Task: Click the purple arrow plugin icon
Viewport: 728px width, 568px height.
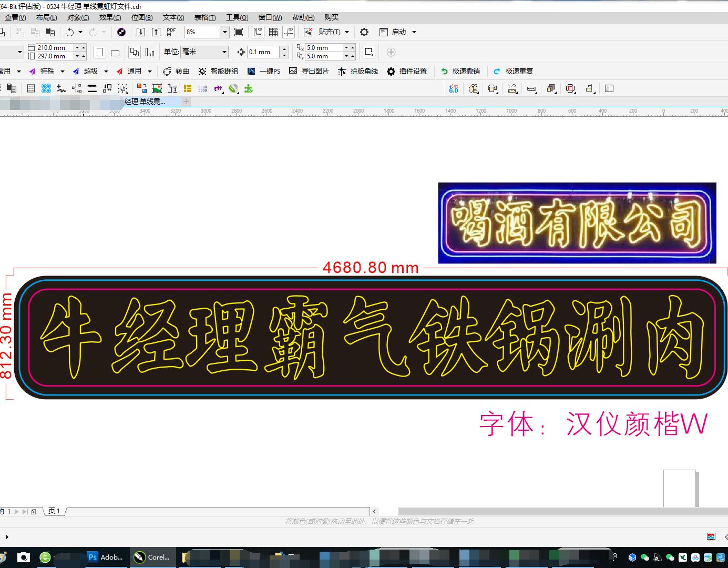Action: click(x=218, y=88)
